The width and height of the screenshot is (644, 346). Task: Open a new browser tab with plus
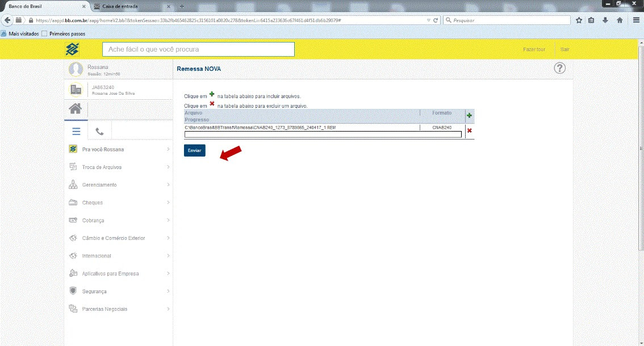point(182,7)
